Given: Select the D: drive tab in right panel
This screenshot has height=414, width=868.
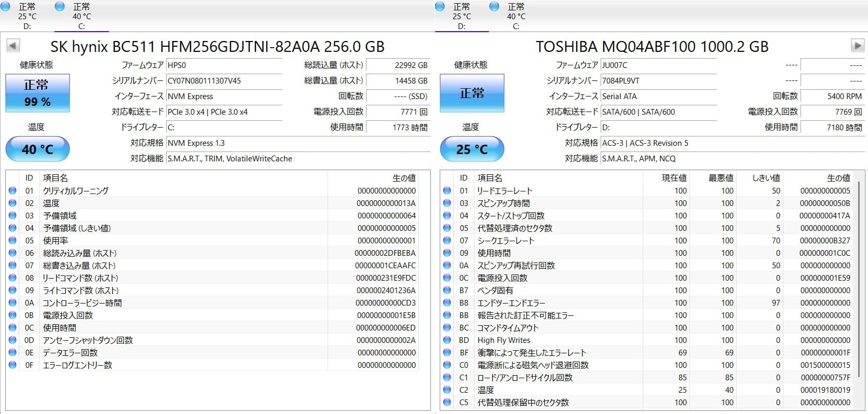Looking at the screenshot, I should pos(462,16).
